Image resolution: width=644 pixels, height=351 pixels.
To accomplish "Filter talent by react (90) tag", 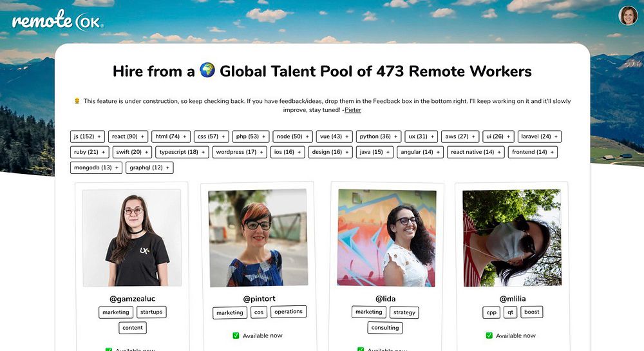I will 128,137.
